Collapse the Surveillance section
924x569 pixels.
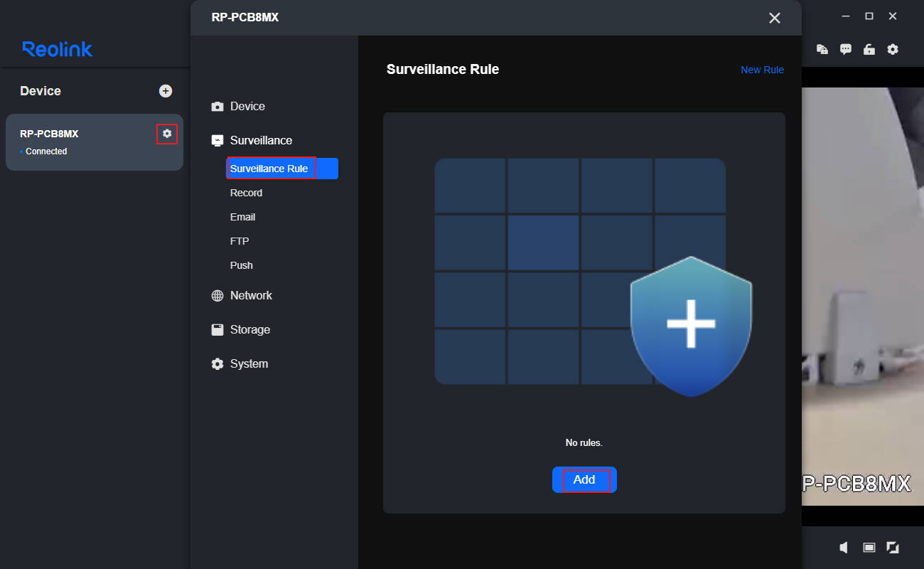261,140
